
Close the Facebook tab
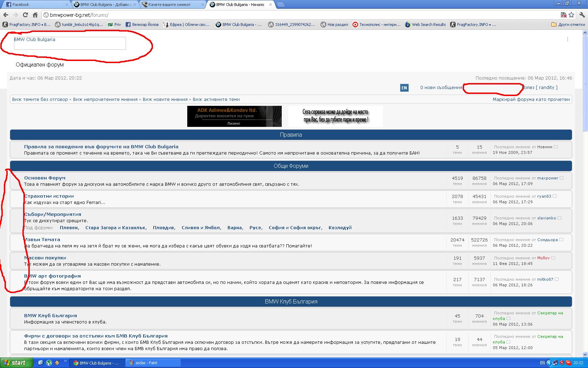[x=67, y=5]
